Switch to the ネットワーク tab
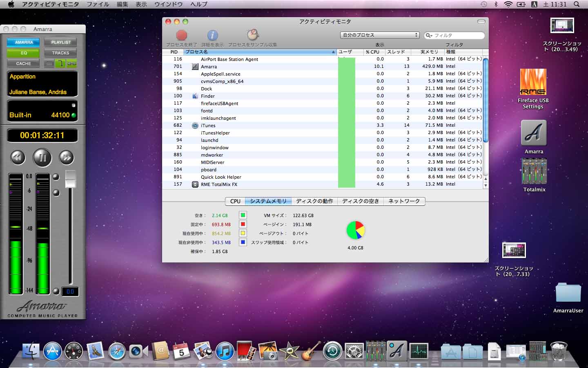588x368 pixels. click(404, 201)
